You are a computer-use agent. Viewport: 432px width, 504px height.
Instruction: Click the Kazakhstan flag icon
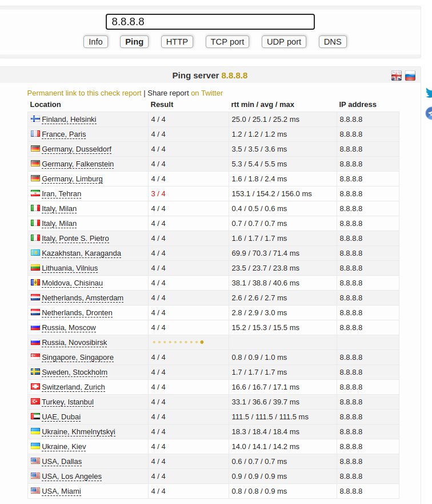(x=35, y=253)
